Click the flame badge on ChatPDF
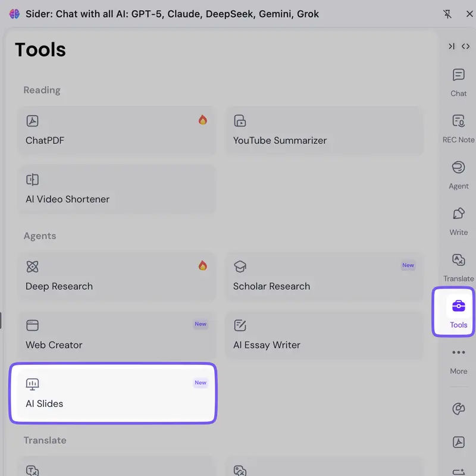Screen dimensions: 476x476 point(203,120)
